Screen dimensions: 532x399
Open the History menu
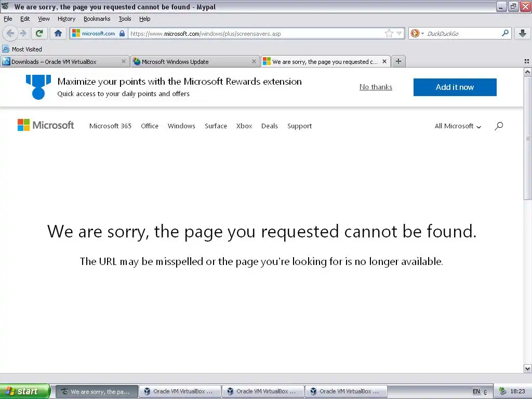pyautogui.click(x=66, y=19)
